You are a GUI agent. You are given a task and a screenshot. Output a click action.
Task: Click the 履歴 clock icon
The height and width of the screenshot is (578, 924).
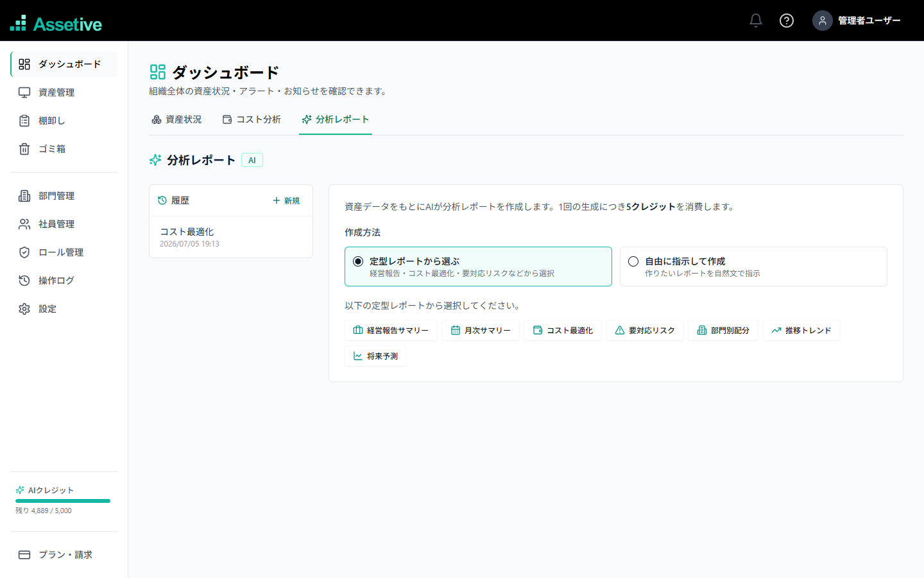[x=162, y=200]
